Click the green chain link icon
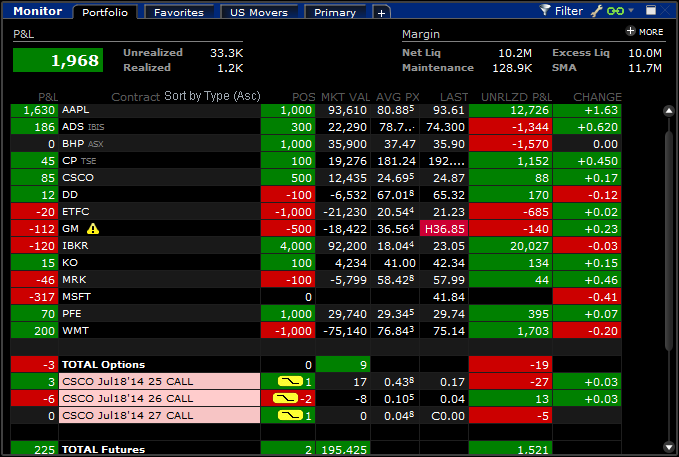 tap(615, 11)
